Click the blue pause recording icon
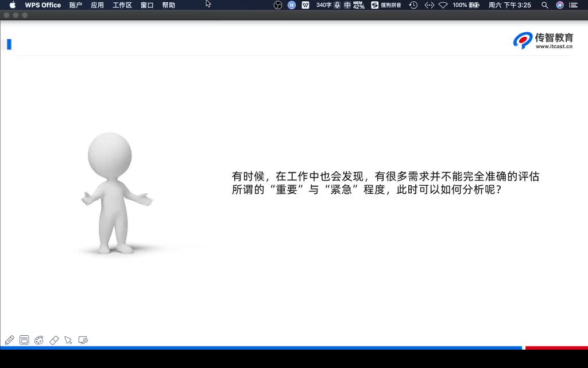 [292, 5]
